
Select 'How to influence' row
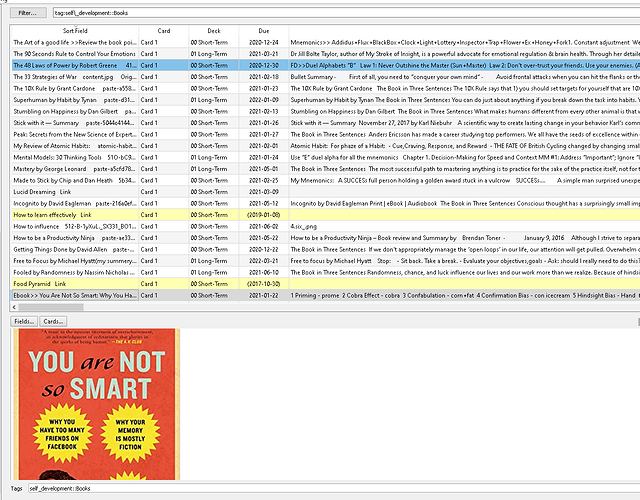pyautogui.click(x=325, y=226)
